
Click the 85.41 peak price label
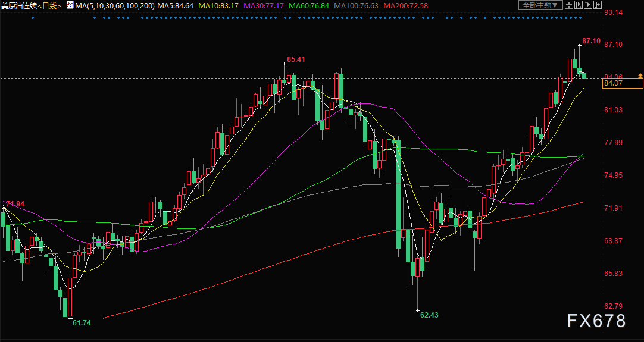(296, 59)
